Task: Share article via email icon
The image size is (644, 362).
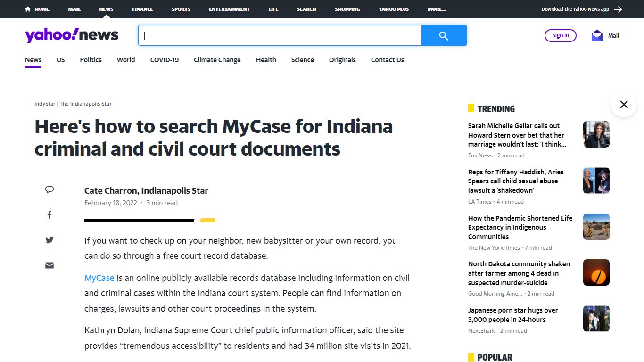Action: coord(50,265)
